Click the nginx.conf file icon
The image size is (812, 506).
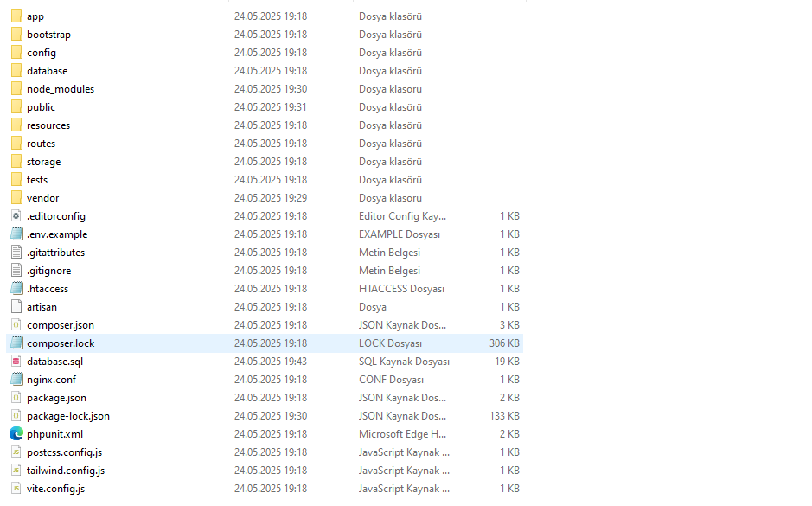tap(16, 379)
